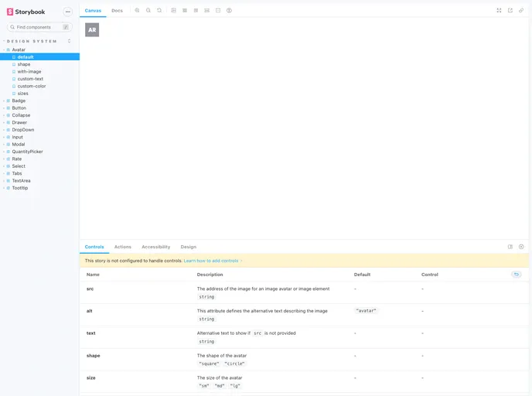Screen dimensions: 532x396
Task: Toggle the grid overlay on canvas
Action: (x=185, y=11)
